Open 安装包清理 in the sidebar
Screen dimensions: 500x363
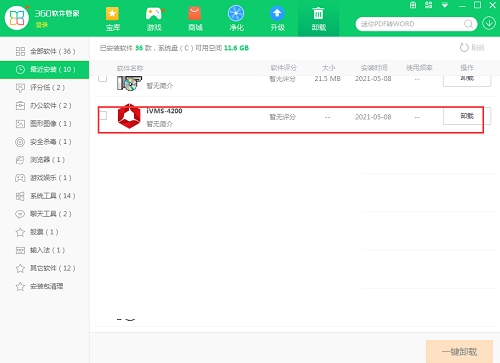click(x=45, y=286)
